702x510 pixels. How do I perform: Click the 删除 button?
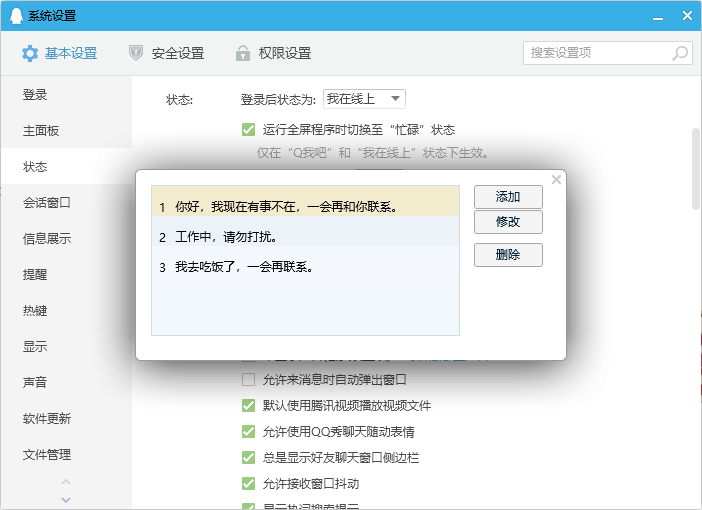(508, 255)
